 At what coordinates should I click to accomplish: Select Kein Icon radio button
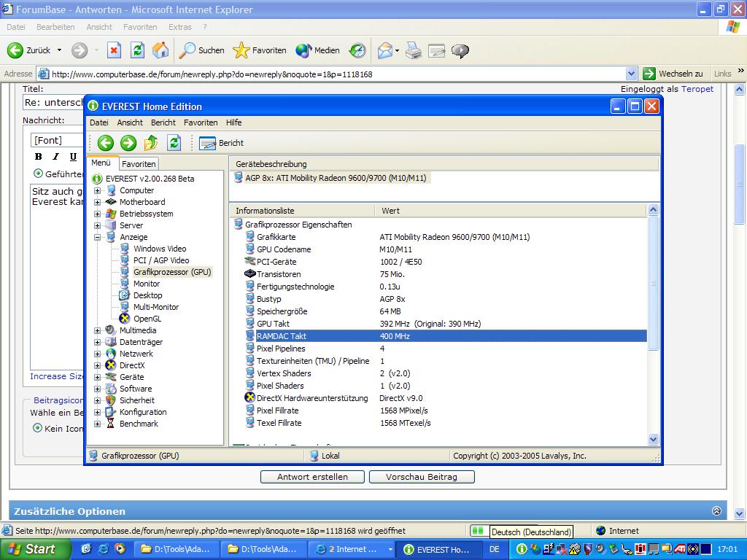(37, 428)
